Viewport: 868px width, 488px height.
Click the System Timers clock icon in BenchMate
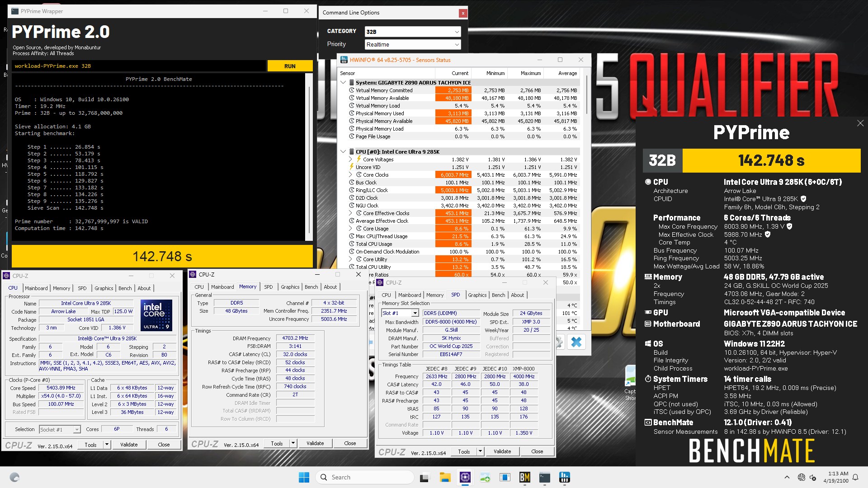click(x=648, y=379)
